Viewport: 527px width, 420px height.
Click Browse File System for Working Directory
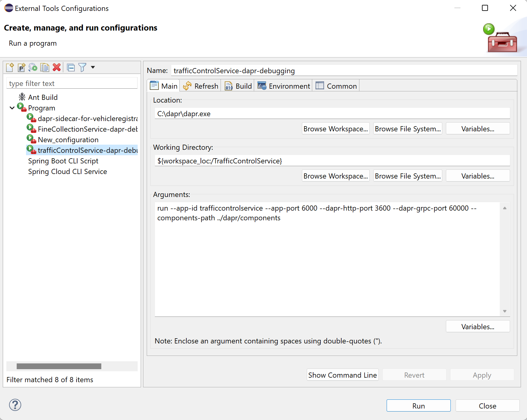point(408,176)
